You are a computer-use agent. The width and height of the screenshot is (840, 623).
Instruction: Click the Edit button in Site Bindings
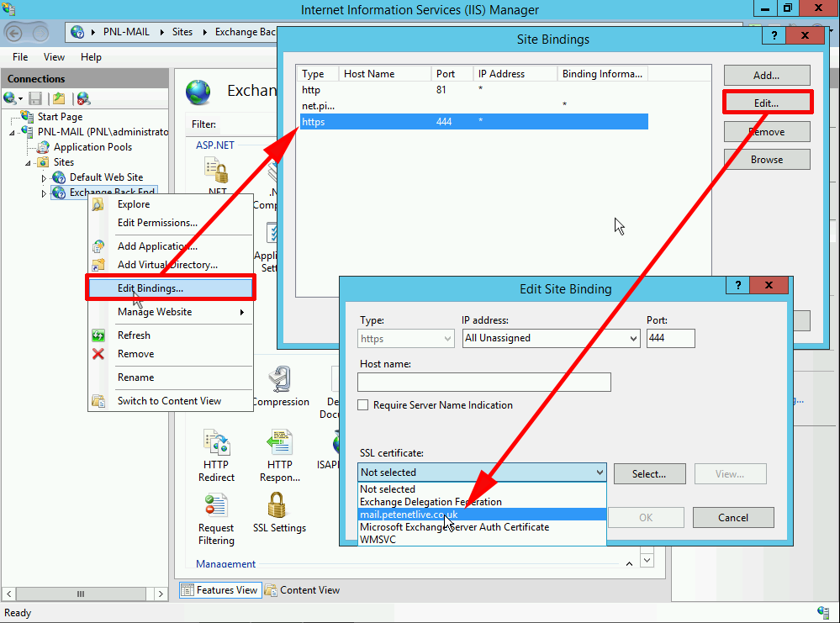[x=767, y=103]
